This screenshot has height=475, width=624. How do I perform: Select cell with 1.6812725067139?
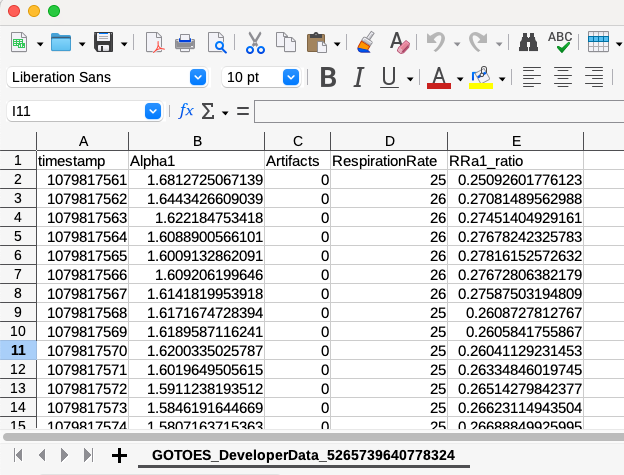197,180
